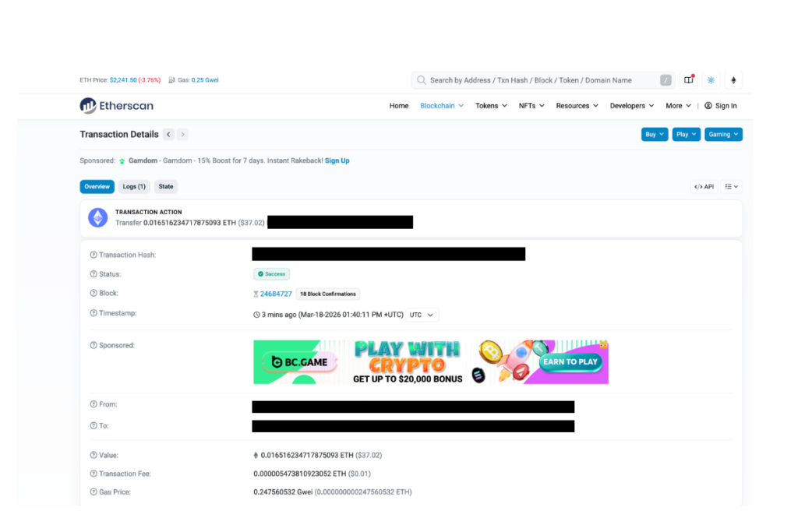The height and width of the screenshot is (532, 798).
Task: Open the list view options dropdown
Action: [731, 187]
